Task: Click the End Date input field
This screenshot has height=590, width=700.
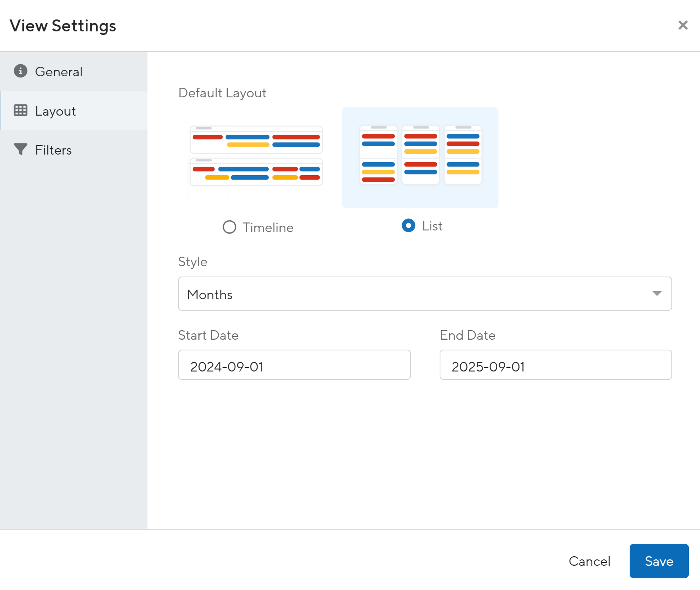Action: pos(556,365)
